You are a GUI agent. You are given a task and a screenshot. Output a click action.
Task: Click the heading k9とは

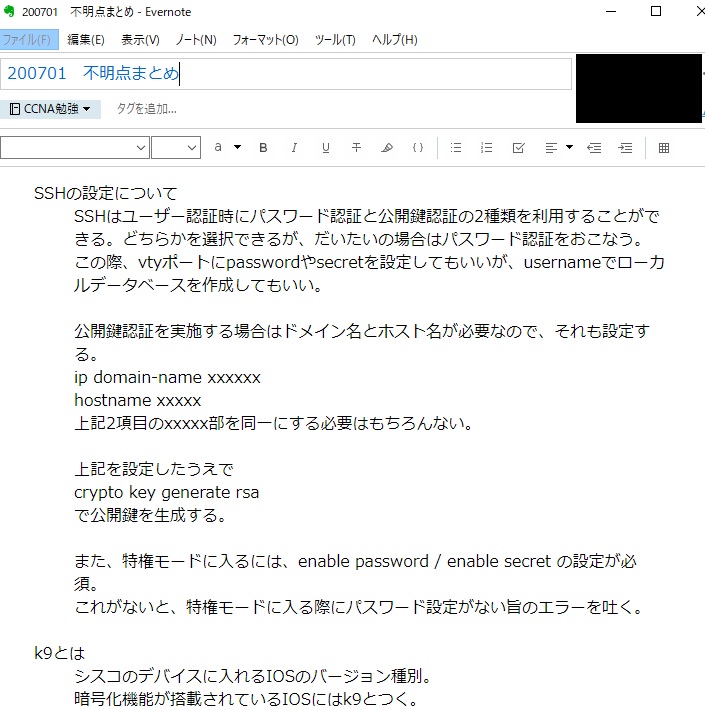(59, 653)
